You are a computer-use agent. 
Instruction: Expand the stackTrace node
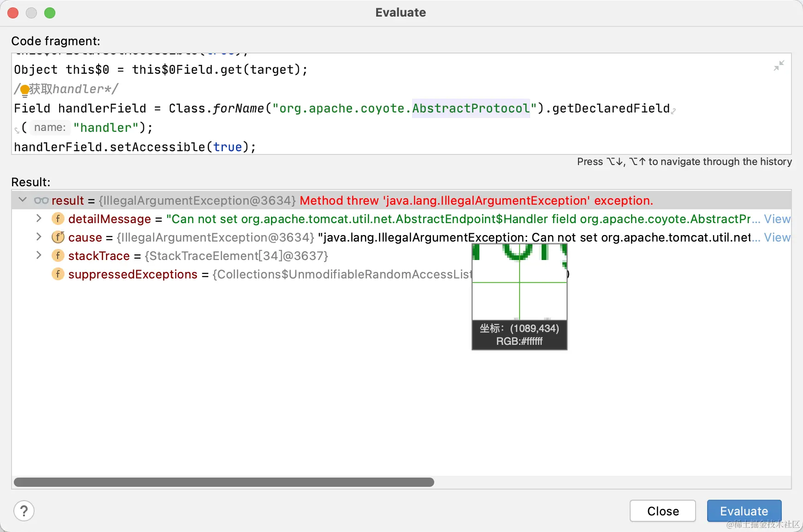tap(39, 255)
